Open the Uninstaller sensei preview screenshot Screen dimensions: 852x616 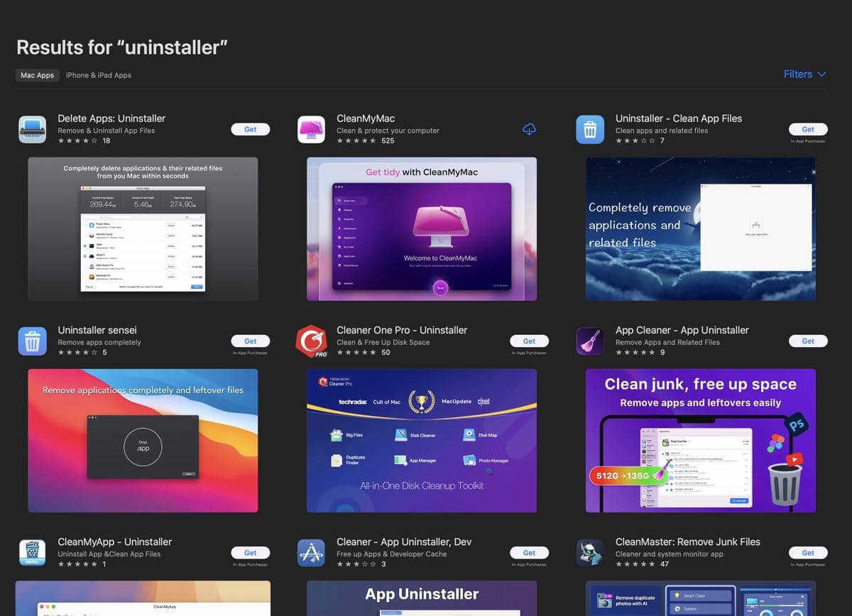142,440
